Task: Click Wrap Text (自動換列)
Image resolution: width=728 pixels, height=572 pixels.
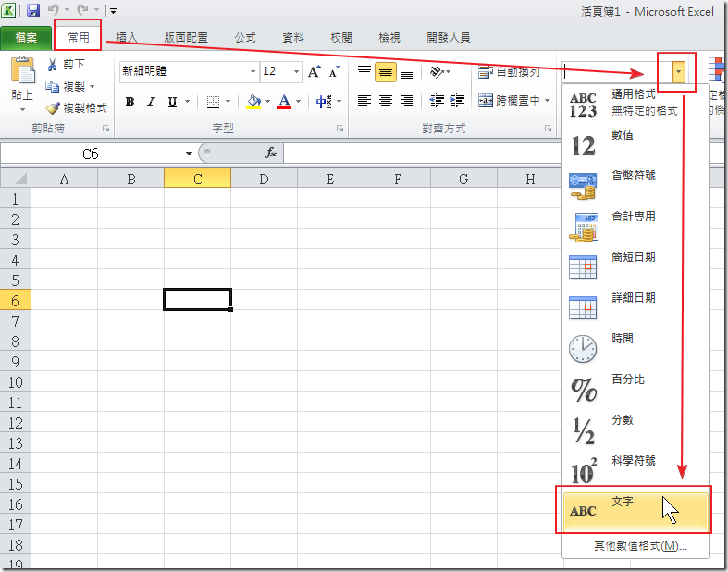Action: pos(509,71)
